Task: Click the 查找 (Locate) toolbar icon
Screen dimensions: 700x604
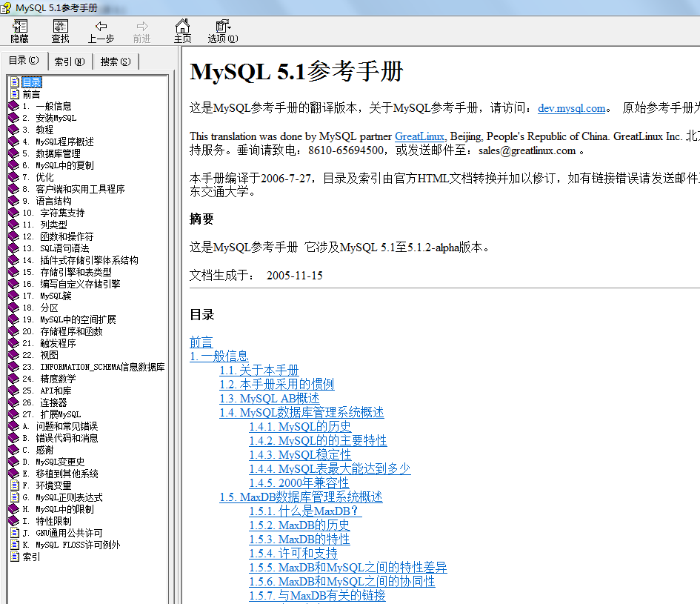Action: [60, 31]
